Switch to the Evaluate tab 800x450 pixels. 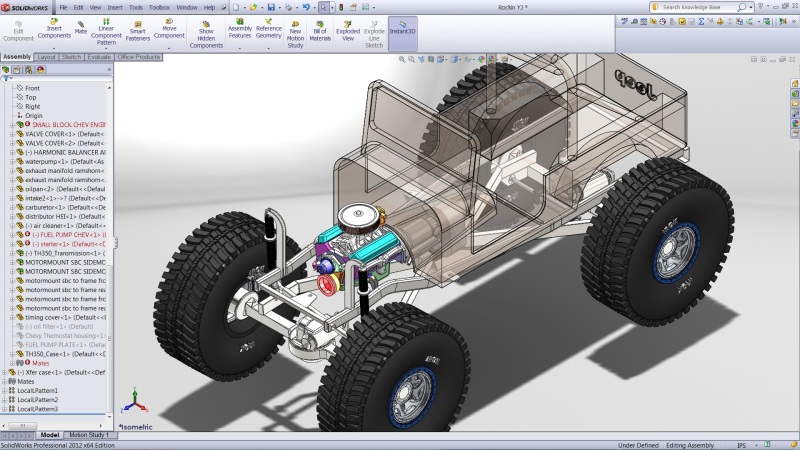tap(99, 57)
